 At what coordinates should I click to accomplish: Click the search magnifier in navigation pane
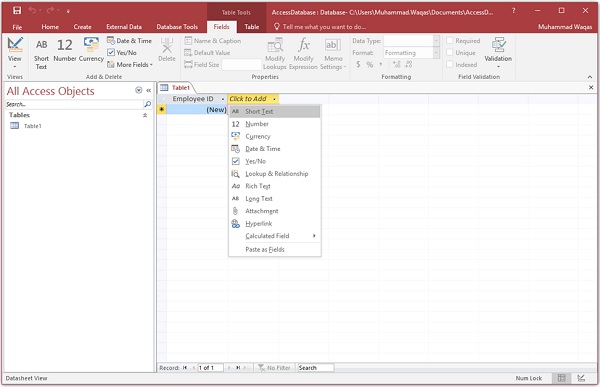147,104
